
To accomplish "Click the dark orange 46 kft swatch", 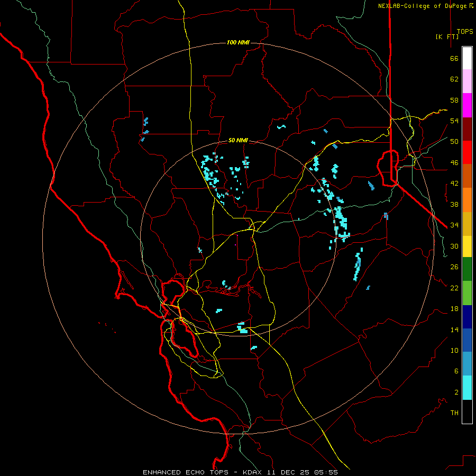I will pos(467,176).
